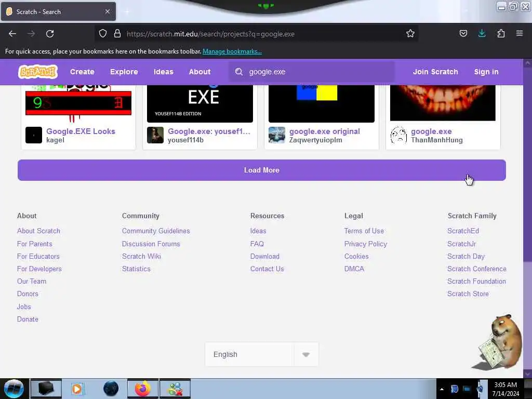The height and width of the screenshot is (399, 532).
Task: Open the English language dropdown
Action: click(x=262, y=354)
